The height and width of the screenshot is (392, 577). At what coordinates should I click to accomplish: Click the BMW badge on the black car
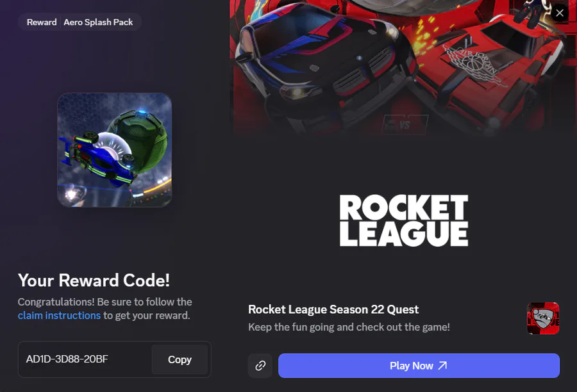coord(360,58)
